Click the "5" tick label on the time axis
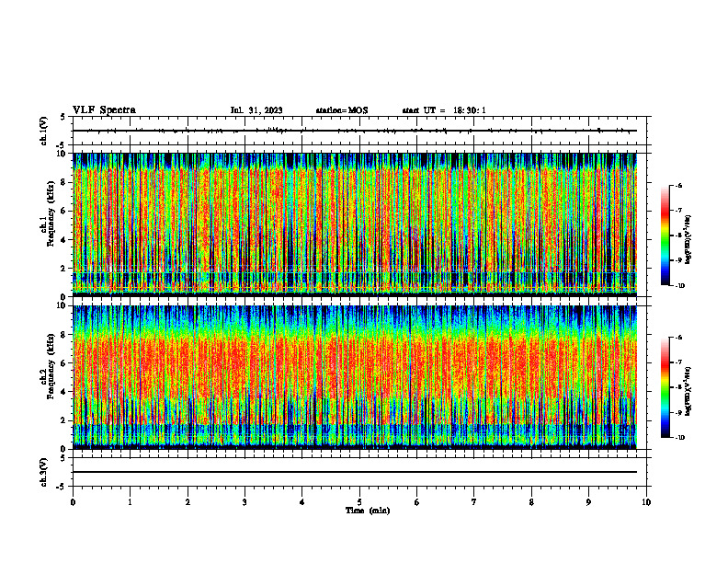This screenshot has width=728, height=563. pos(359,502)
